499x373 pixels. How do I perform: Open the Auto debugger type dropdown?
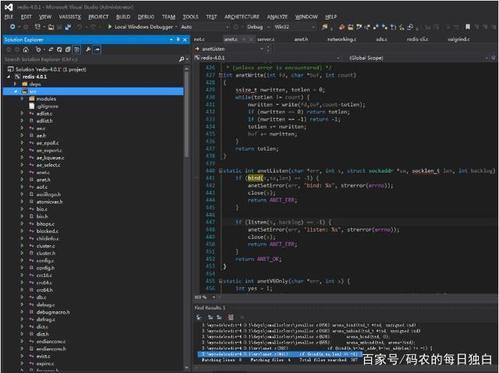click(x=205, y=27)
